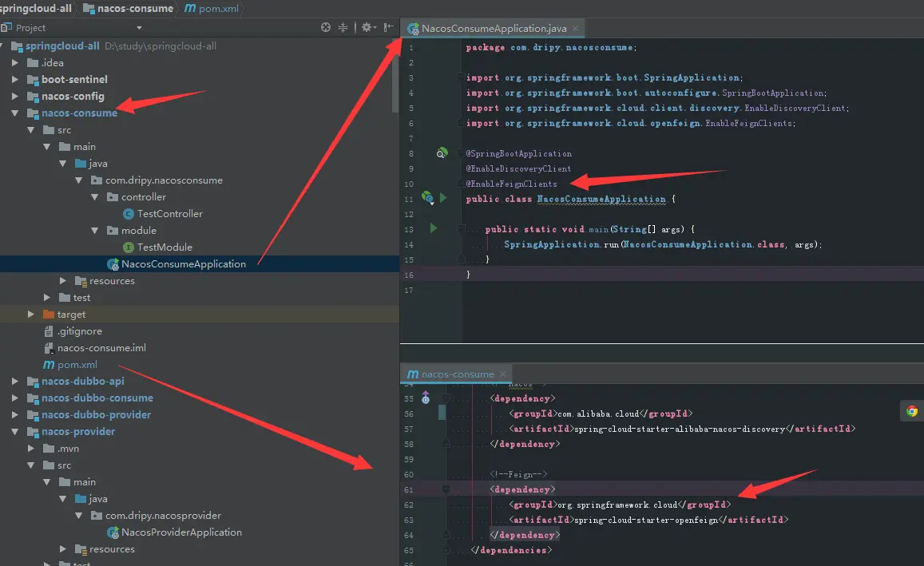Click the collapse all icon in Project panel
The width and height of the screenshot is (924, 566).
343,27
